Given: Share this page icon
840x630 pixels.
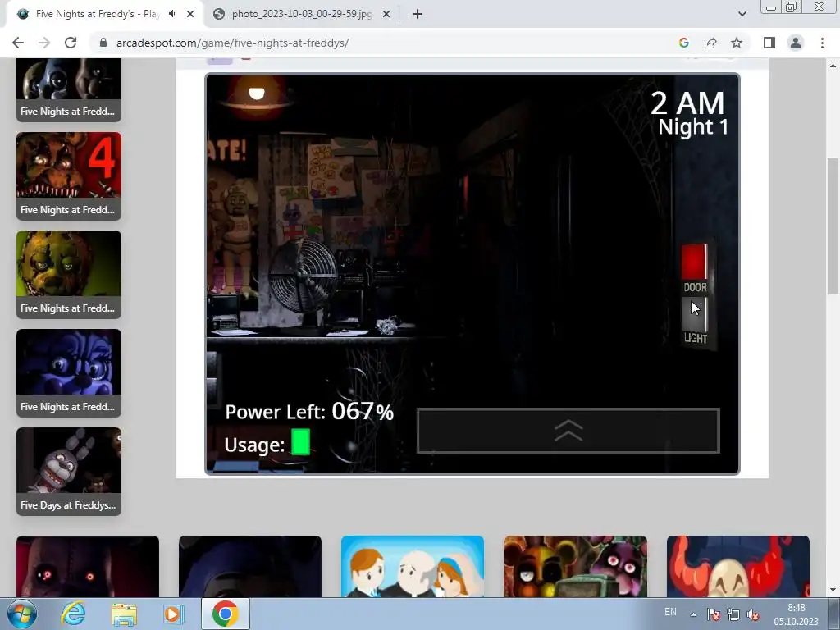Looking at the screenshot, I should pyautogui.click(x=710, y=43).
